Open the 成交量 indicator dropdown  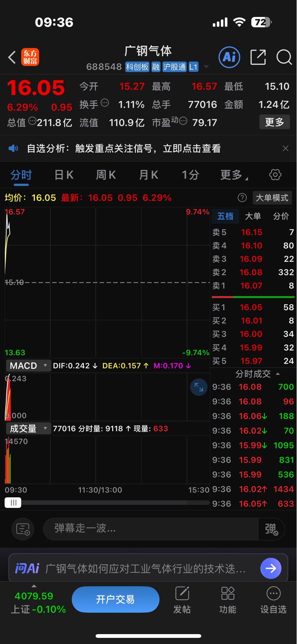tap(29, 429)
